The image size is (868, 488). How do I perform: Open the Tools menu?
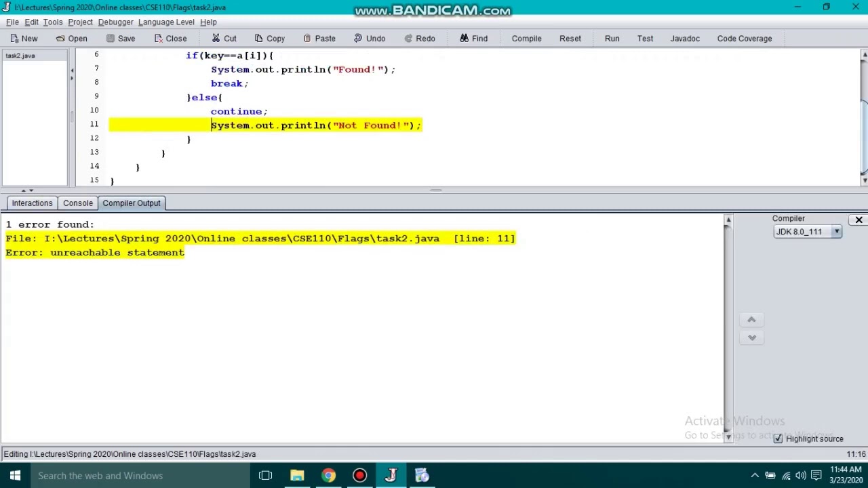pos(52,22)
